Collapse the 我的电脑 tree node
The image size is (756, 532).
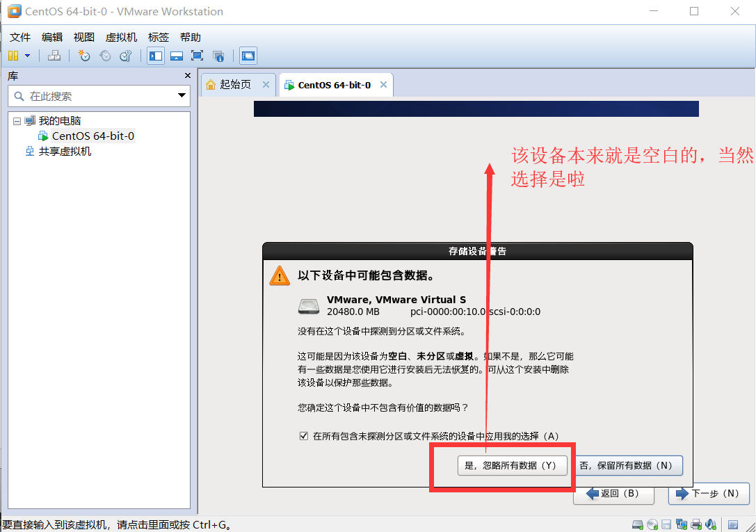coord(17,121)
